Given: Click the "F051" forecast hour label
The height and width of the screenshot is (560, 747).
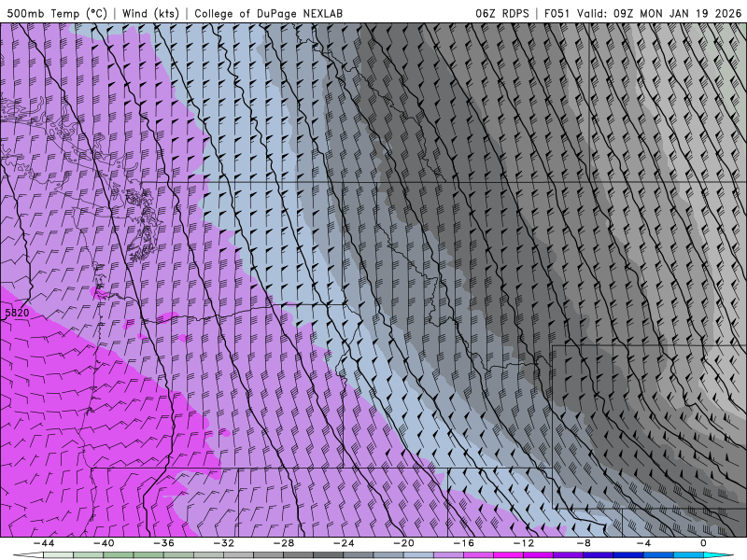Looking at the screenshot, I should pos(557,13).
